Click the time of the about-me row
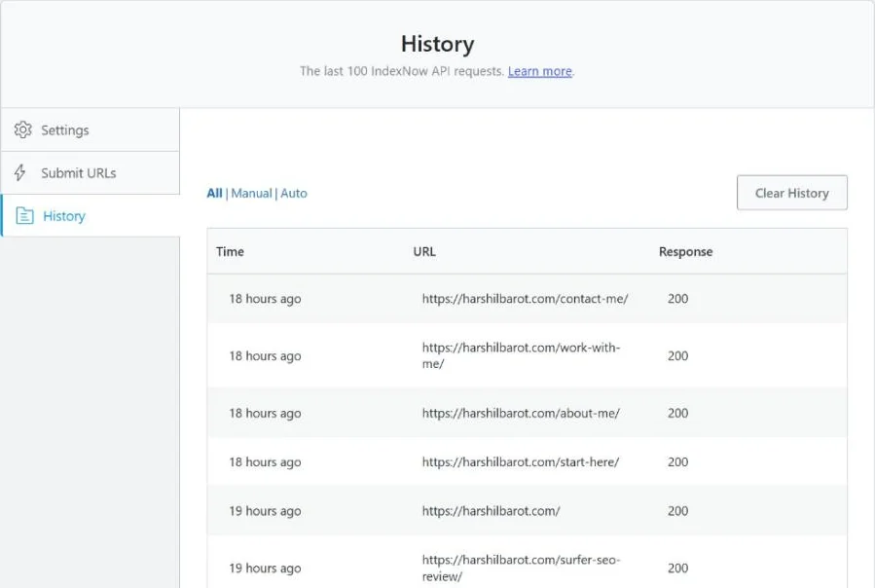Viewport: 875px width, 588px height. (265, 413)
